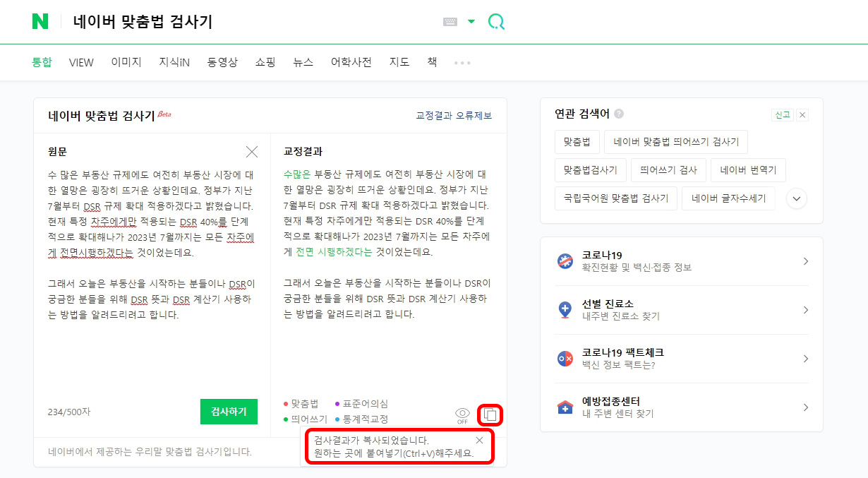Click the 예방접종센터 house icon
The width and height of the screenshot is (868, 478).
tap(565, 407)
